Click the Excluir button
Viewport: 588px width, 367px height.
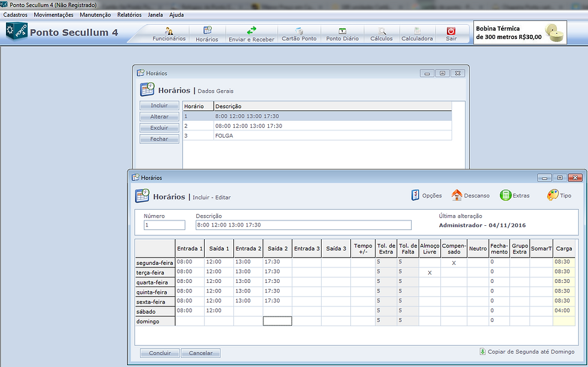click(x=160, y=128)
